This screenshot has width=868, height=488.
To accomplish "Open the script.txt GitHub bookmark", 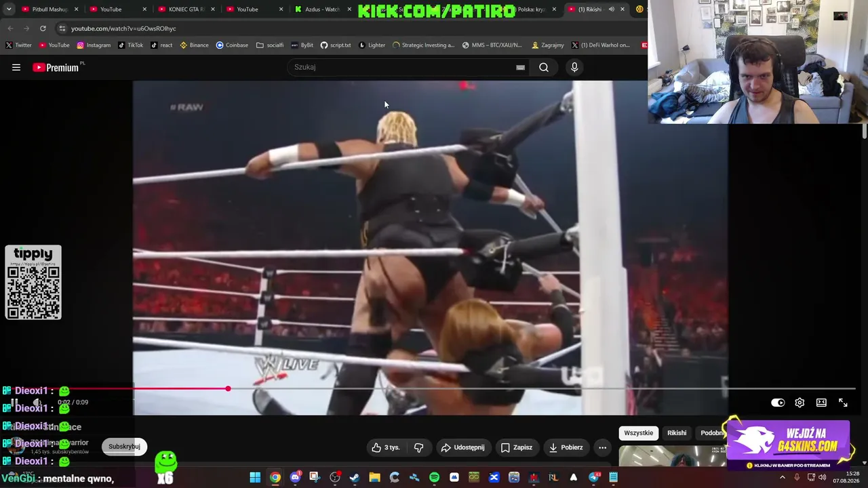I will [336, 45].
